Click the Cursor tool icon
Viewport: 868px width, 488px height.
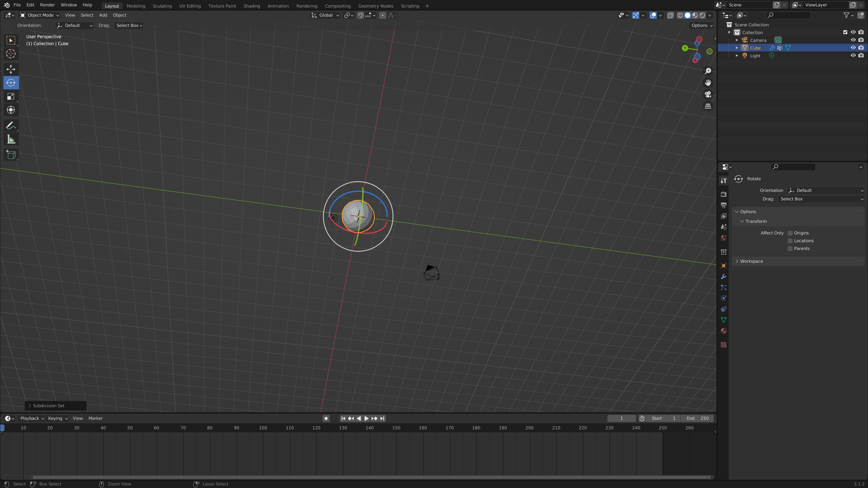[11, 54]
